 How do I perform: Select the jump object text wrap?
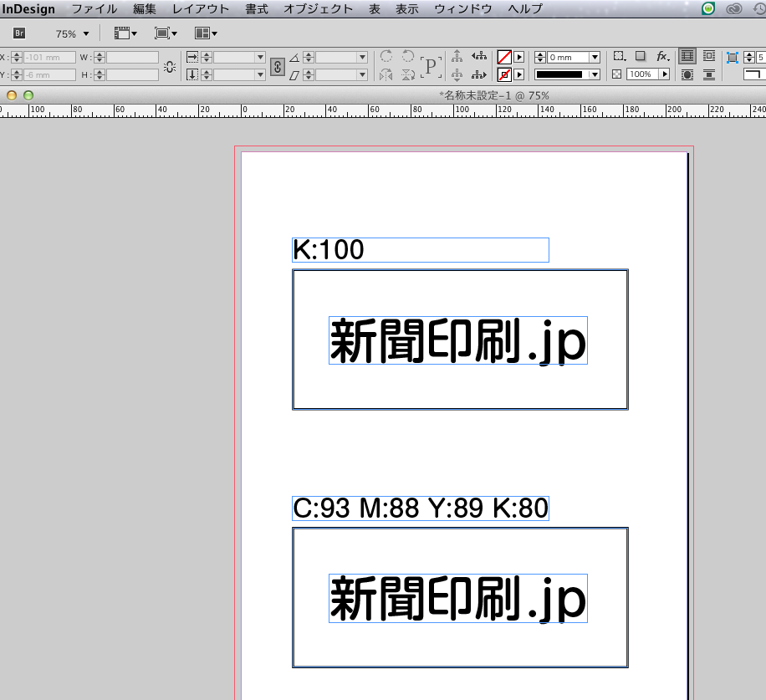click(709, 74)
